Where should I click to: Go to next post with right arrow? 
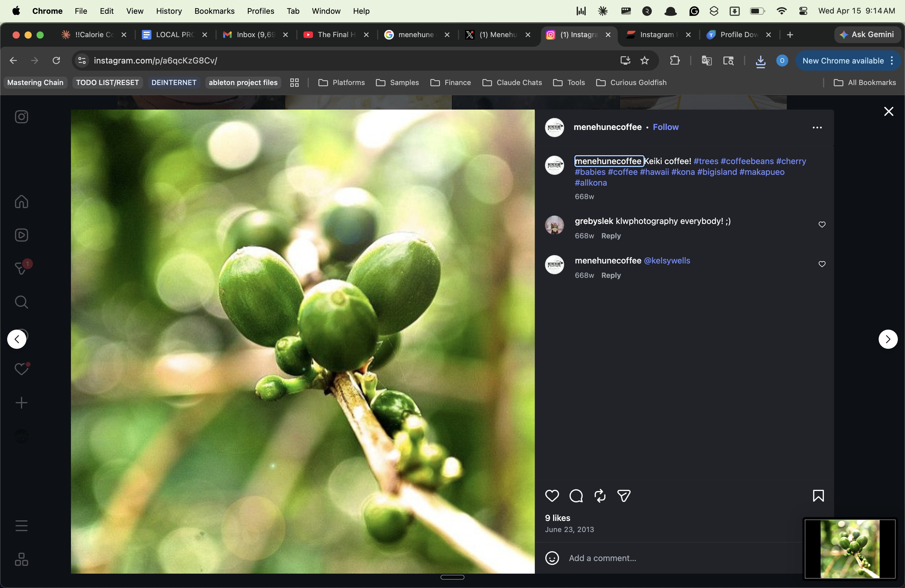(x=888, y=339)
